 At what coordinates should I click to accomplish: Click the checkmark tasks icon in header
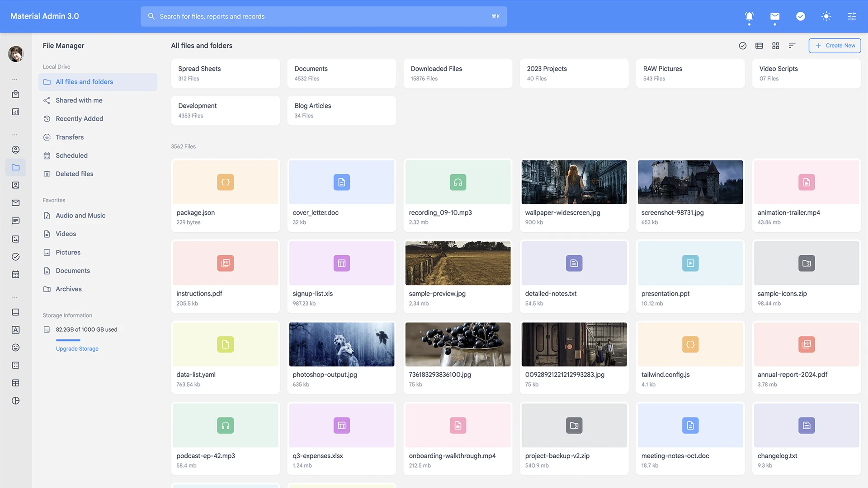(801, 16)
